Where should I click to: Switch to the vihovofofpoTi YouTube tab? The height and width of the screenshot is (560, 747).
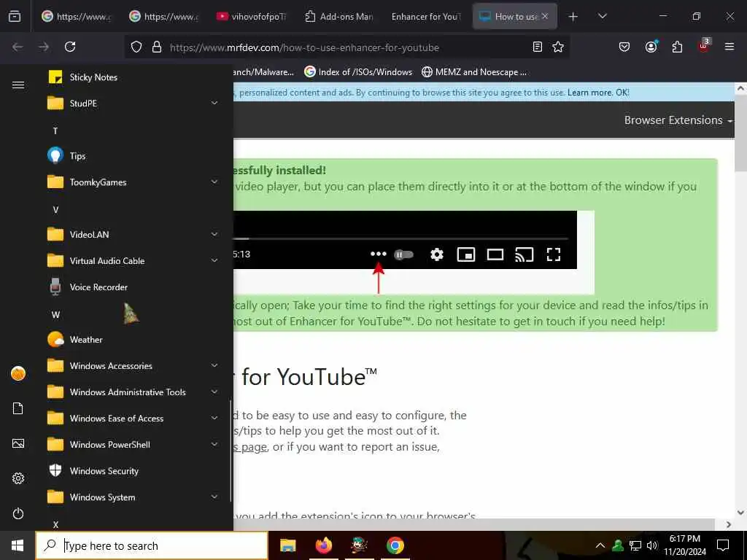coord(252,17)
